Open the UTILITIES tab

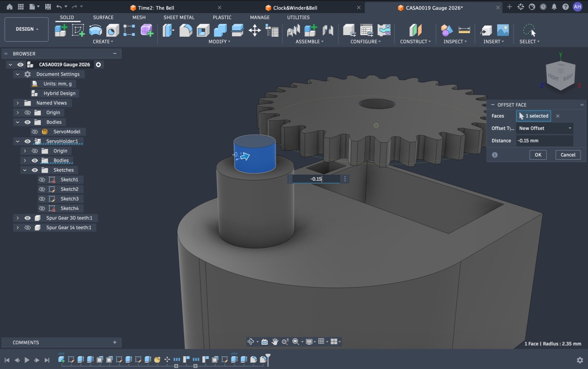[298, 18]
